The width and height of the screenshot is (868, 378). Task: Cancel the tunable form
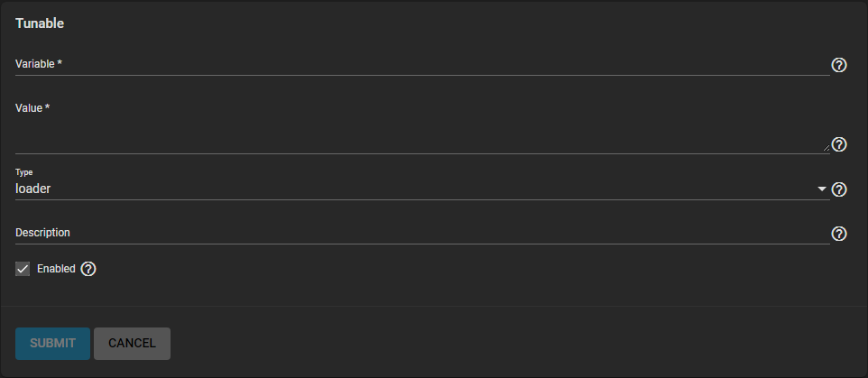point(132,344)
